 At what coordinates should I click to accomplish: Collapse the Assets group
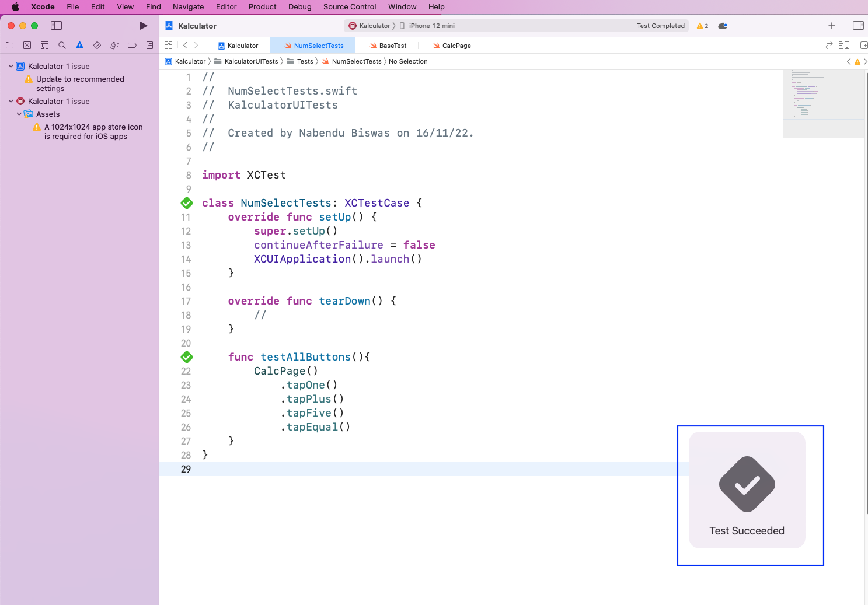19,114
